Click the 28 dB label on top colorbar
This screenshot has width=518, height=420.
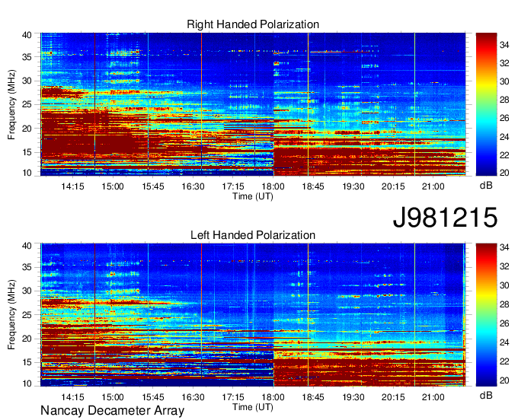pos(504,100)
